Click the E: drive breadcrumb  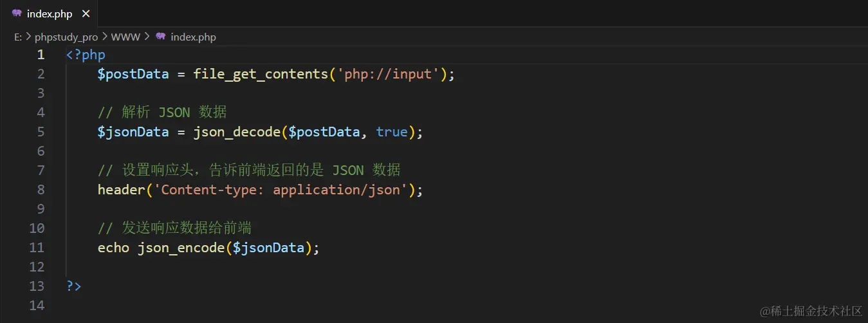coord(18,37)
